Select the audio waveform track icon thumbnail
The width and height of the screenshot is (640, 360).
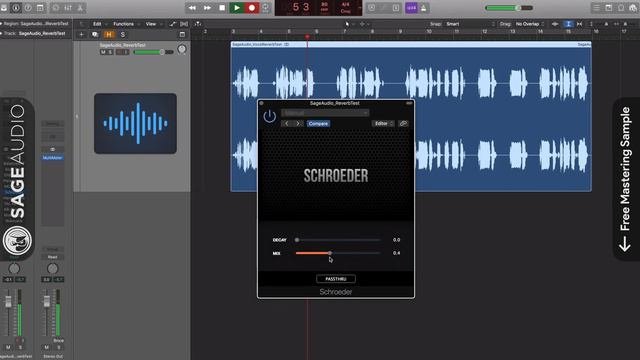pyautogui.click(x=136, y=124)
